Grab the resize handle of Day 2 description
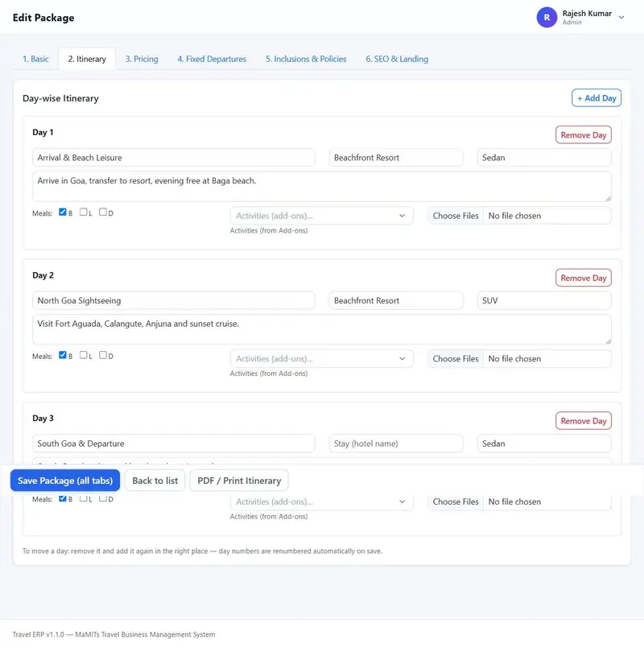The width and height of the screenshot is (644, 648). (x=608, y=341)
